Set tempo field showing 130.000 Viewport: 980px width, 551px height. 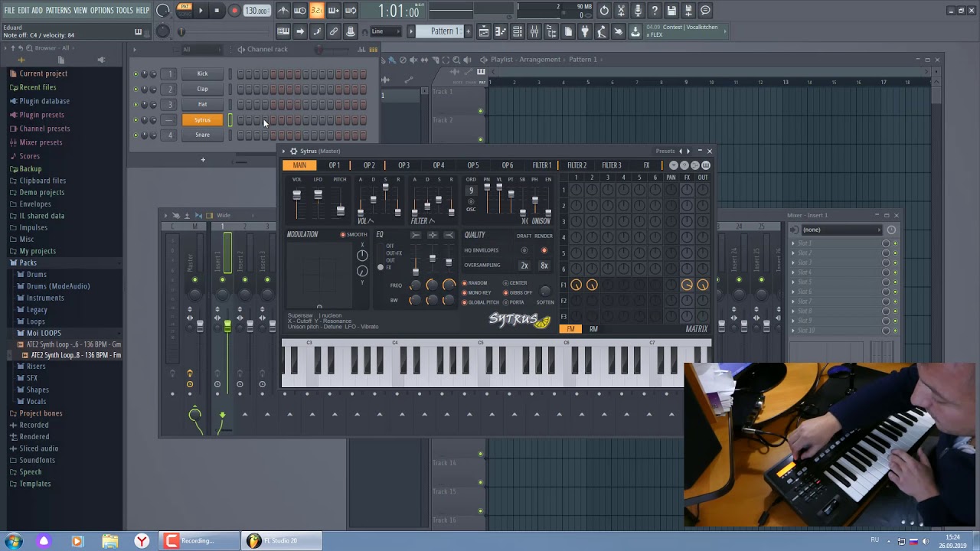click(256, 11)
